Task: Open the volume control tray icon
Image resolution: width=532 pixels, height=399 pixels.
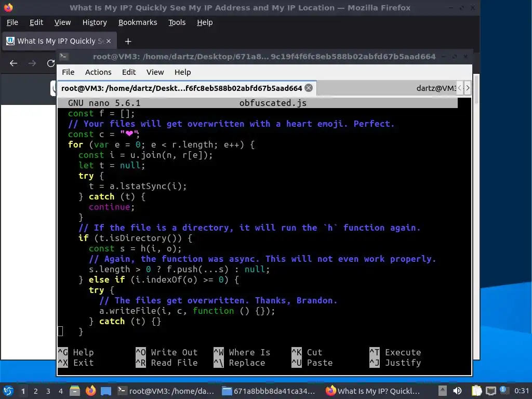Action: coord(457,391)
